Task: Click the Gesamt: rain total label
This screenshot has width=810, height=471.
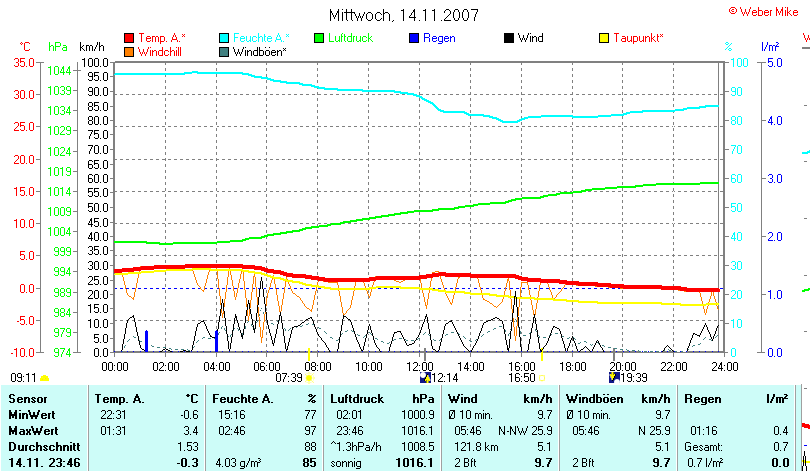Action: pos(704,447)
